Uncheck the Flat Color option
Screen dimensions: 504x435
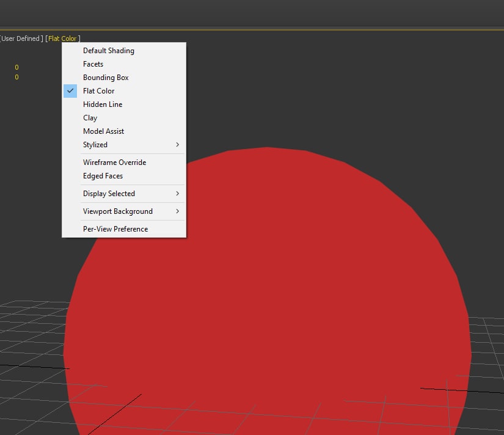(124, 91)
